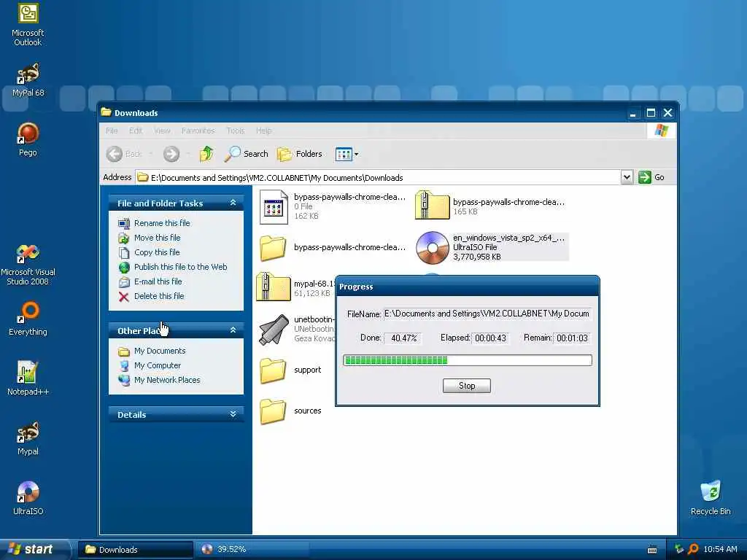Select the Pego desktop shortcut

28,139
